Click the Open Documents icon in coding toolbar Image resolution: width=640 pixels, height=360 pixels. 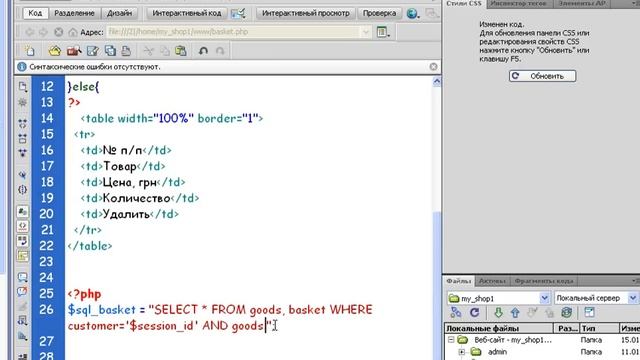[x=23, y=86]
